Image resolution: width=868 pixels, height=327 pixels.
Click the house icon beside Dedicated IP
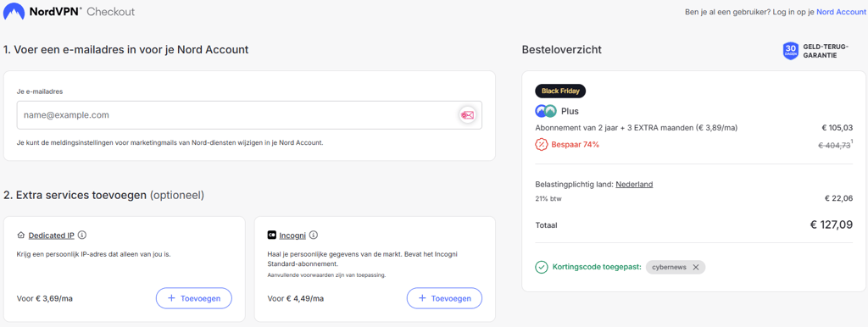21,236
